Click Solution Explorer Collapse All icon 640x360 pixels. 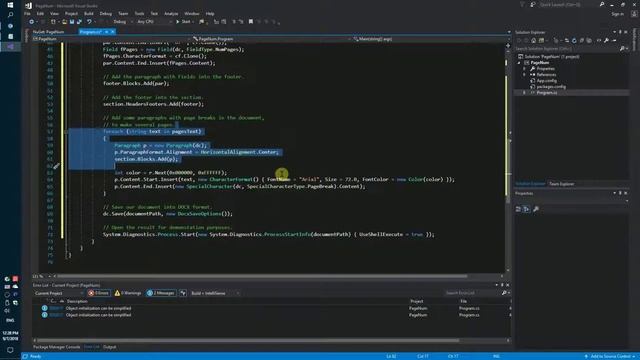click(582, 40)
